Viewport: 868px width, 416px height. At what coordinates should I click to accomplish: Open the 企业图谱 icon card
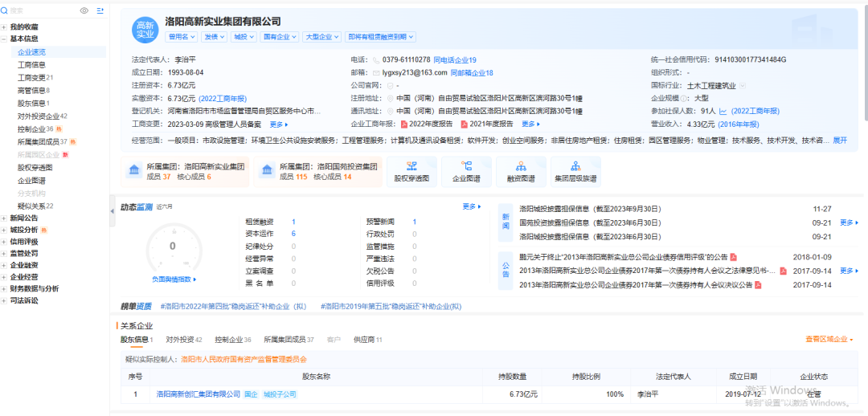(x=466, y=172)
